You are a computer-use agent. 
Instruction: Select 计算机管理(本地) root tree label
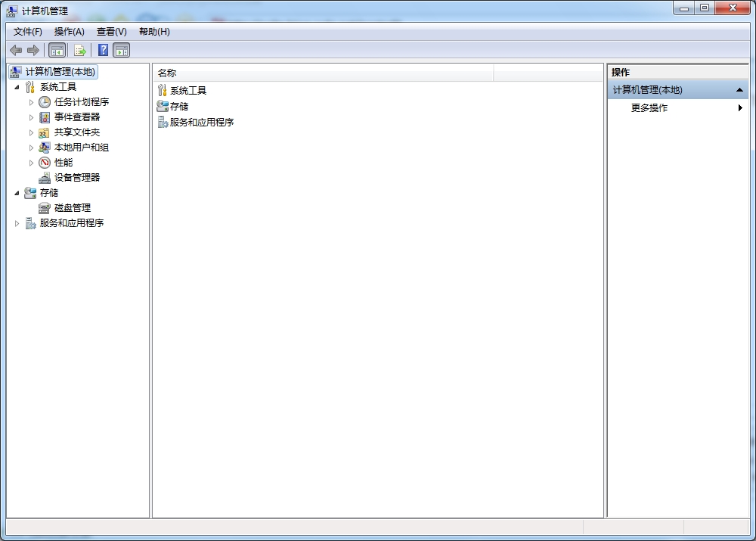(60, 72)
